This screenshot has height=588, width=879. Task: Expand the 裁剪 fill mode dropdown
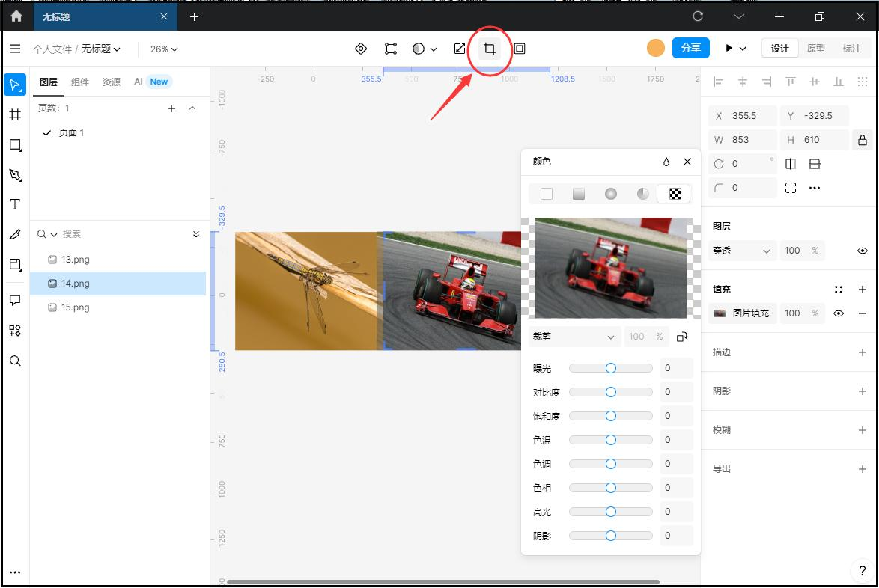[x=574, y=337]
